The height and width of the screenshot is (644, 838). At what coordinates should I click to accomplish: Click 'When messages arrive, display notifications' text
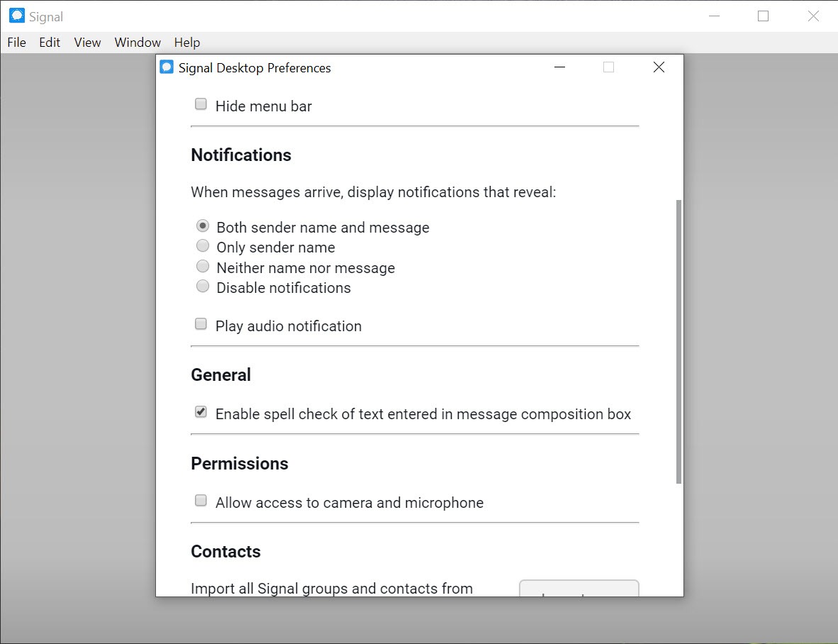373,192
